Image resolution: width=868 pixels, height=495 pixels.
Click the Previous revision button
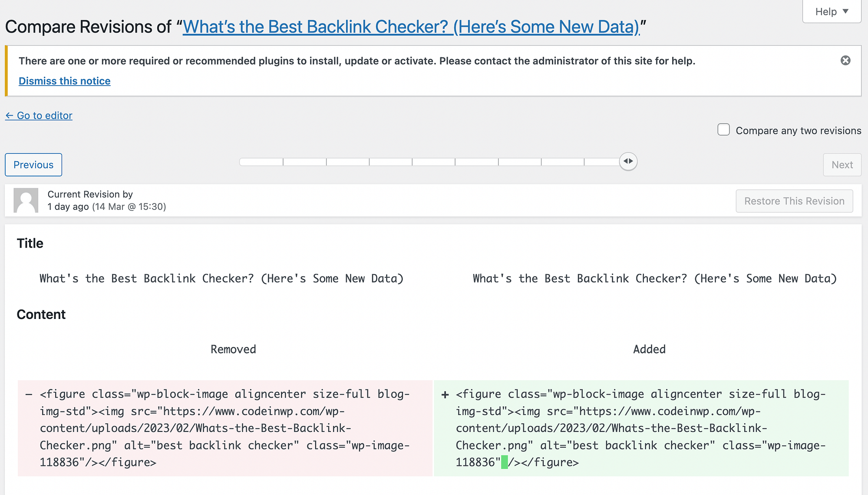33,165
